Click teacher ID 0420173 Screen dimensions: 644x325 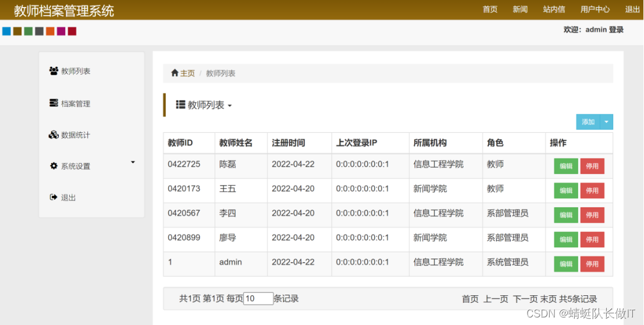click(x=184, y=189)
